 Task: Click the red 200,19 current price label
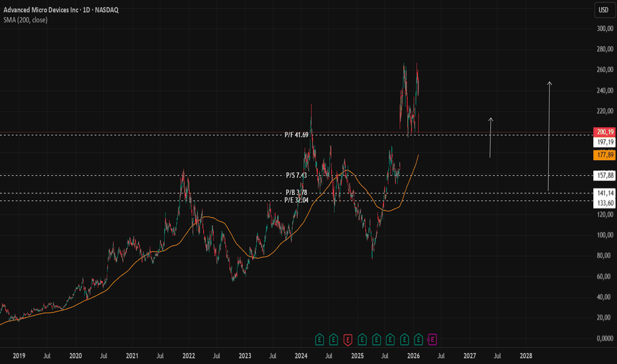click(x=604, y=132)
